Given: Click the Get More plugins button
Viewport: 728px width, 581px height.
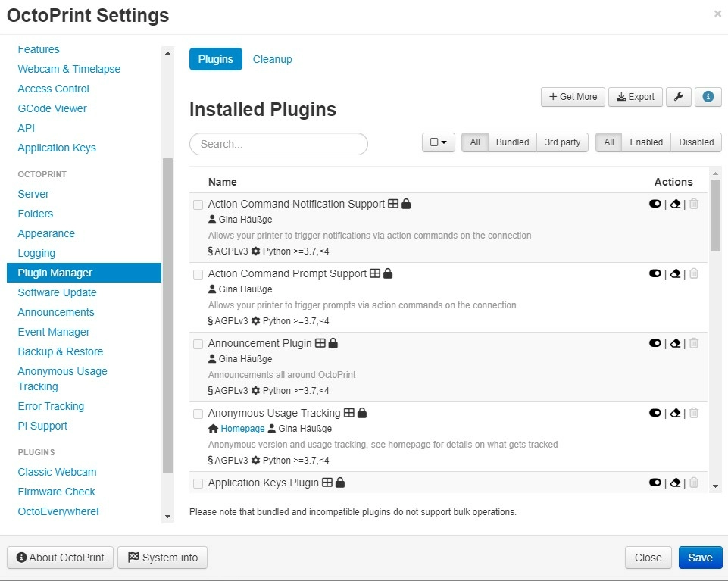Looking at the screenshot, I should tap(573, 97).
